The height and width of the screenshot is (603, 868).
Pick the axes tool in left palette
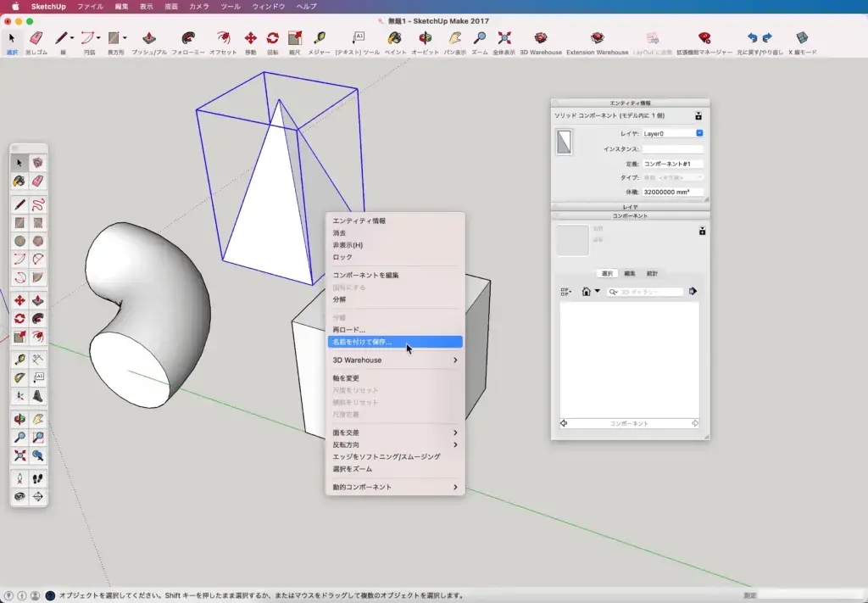pyautogui.click(x=20, y=396)
